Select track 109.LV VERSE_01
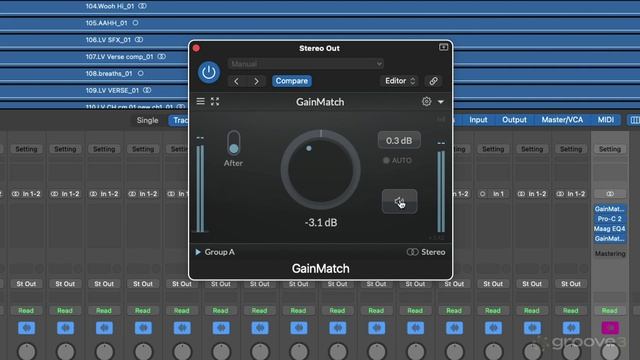This screenshot has height=360, width=640. (x=112, y=90)
